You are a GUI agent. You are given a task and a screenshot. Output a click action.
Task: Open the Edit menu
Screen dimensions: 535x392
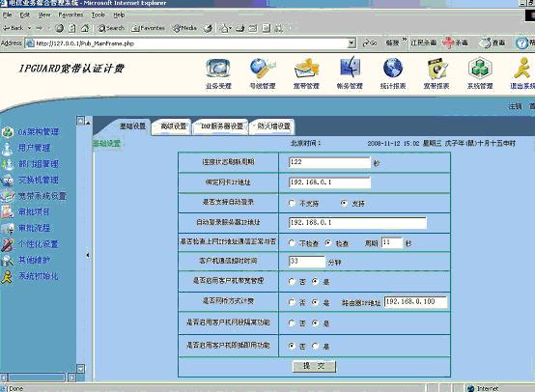(24, 14)
